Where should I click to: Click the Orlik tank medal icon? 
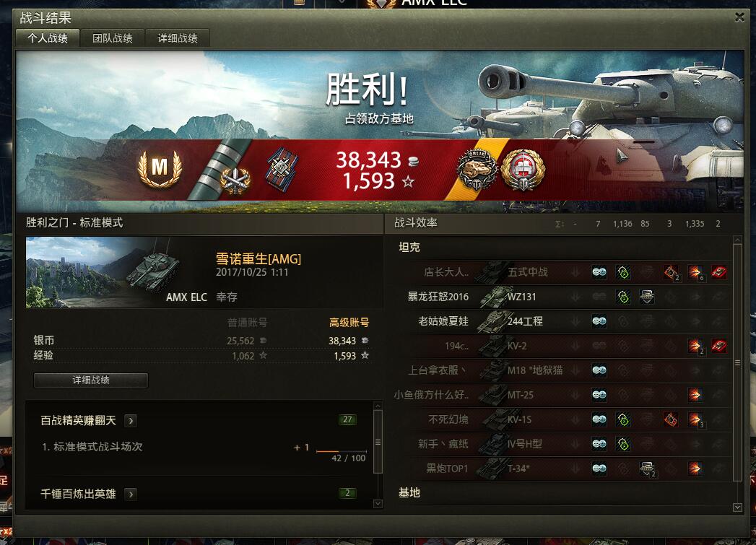[x=477, y=169]
